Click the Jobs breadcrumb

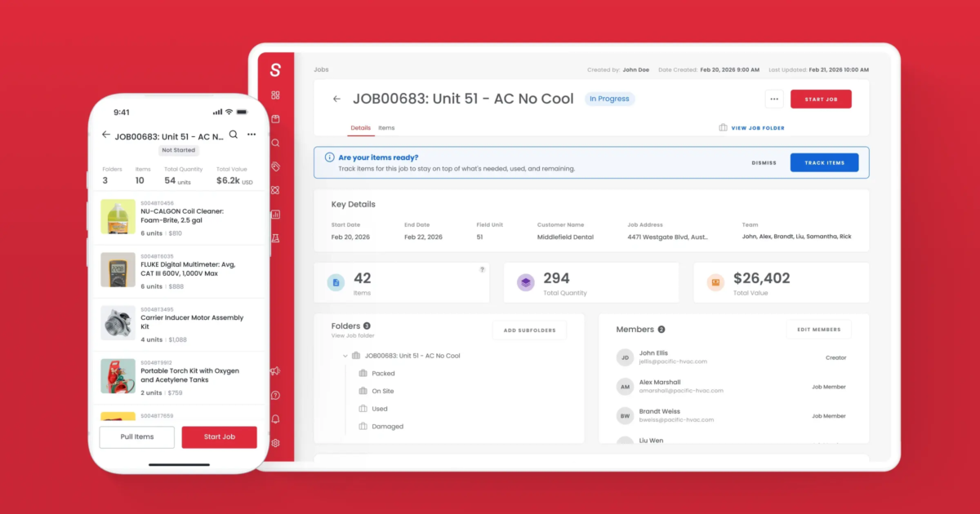pyautogui.click(x=321, y=70)
